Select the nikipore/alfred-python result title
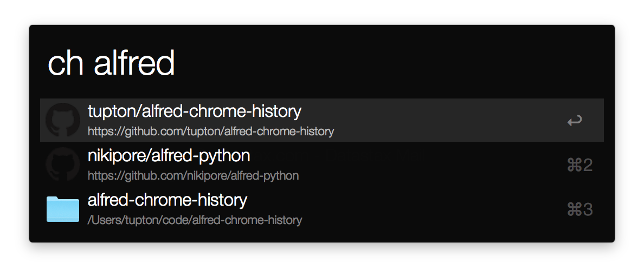This screenshot has width=644, height=276. pyautogui.click(x=169, y=156)
